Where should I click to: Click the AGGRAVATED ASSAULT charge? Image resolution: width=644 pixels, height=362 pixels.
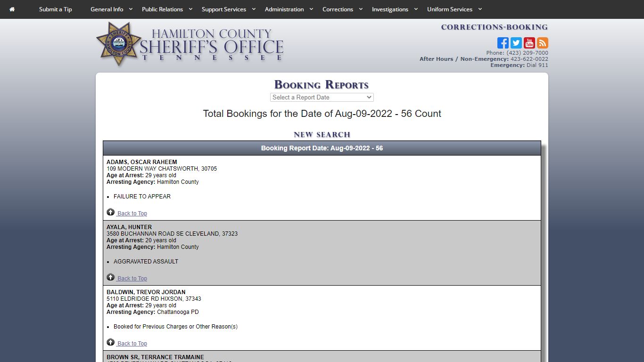pyautogui.click(x=146, y=262)
